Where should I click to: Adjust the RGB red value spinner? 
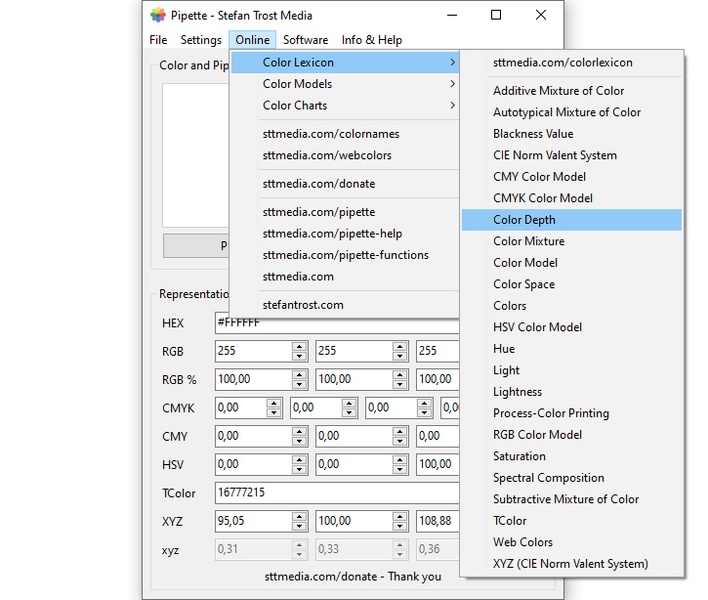(299, 351)
